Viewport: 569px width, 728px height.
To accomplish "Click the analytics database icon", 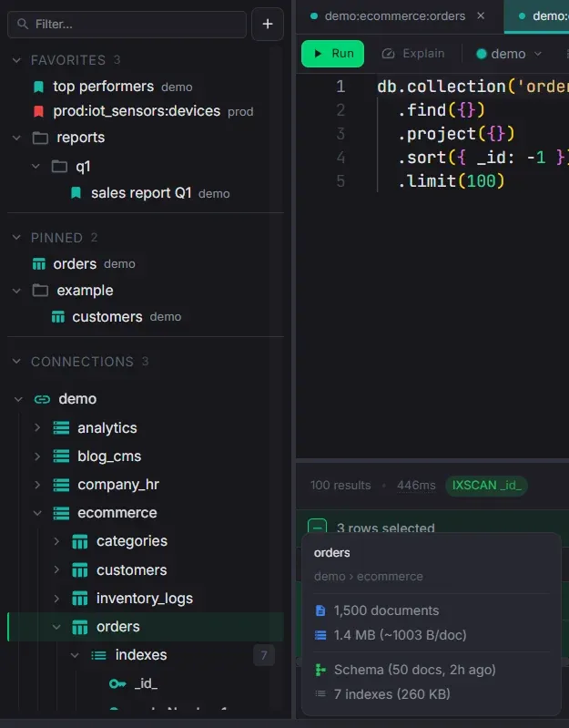I will point(61,427).
